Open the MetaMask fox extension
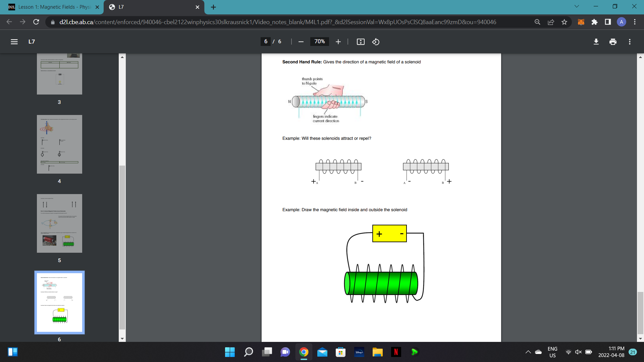This screenshot has width=644, height=362. pyautogui.click(x=581, y=22)
